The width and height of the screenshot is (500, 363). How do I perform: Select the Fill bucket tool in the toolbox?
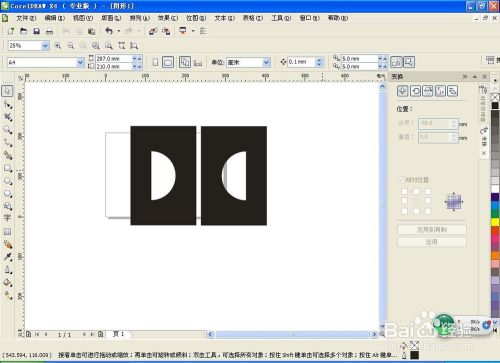[x=8, y=283]
